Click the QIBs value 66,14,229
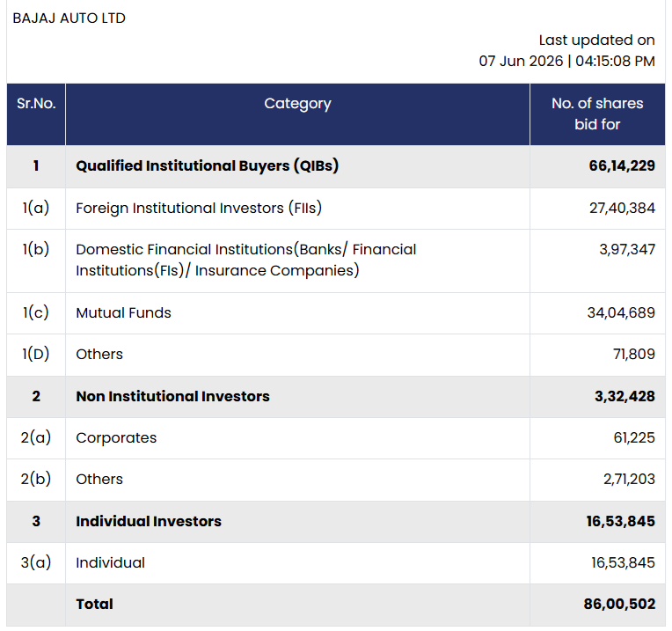The width and height of the screenshot is (672, 631). point(622,166)
